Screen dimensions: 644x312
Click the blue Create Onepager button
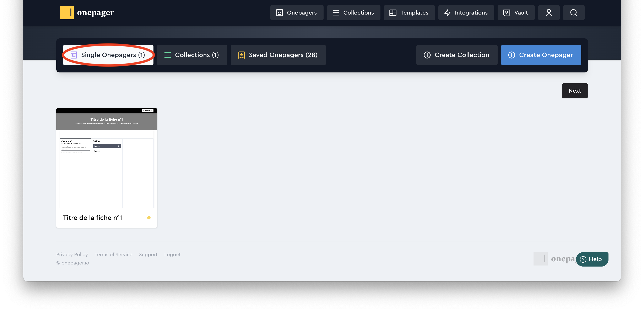tap(541, 55)
